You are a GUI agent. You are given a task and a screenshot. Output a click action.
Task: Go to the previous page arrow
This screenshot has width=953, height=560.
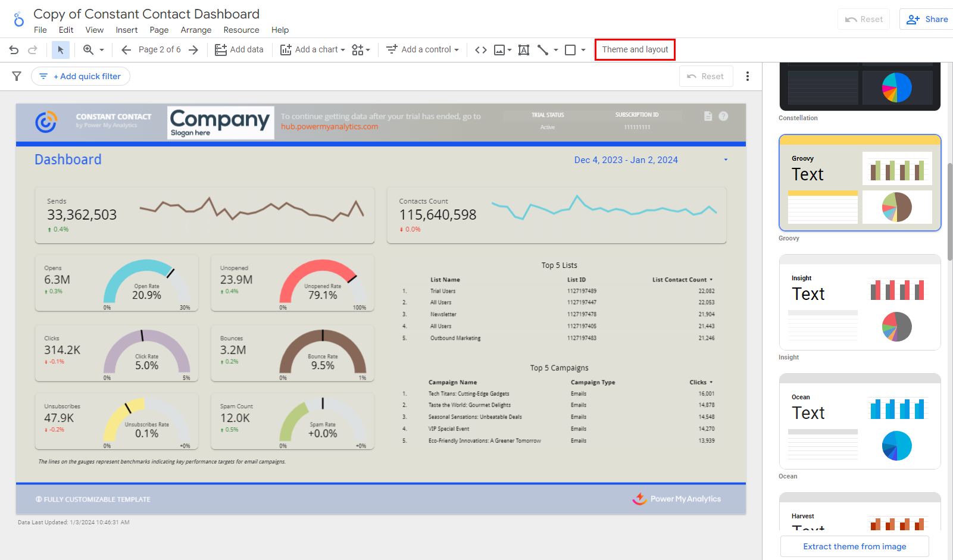(x=126, y=50)
